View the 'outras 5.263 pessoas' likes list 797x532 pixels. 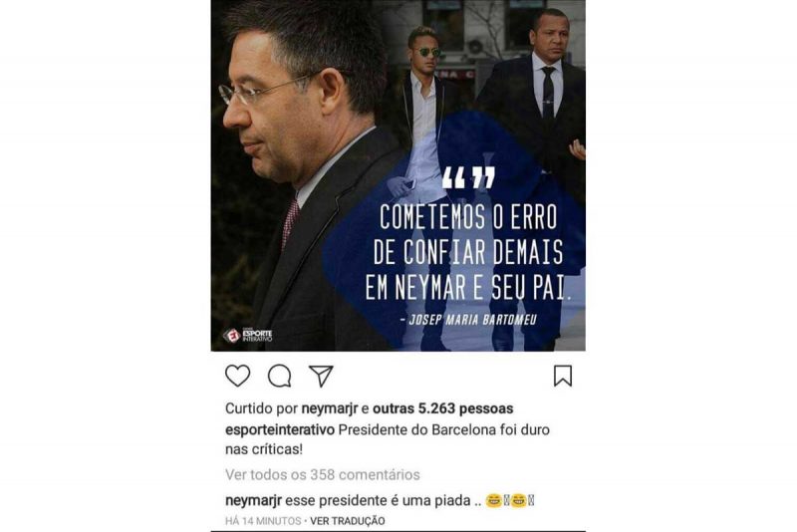tap(442, 408)
